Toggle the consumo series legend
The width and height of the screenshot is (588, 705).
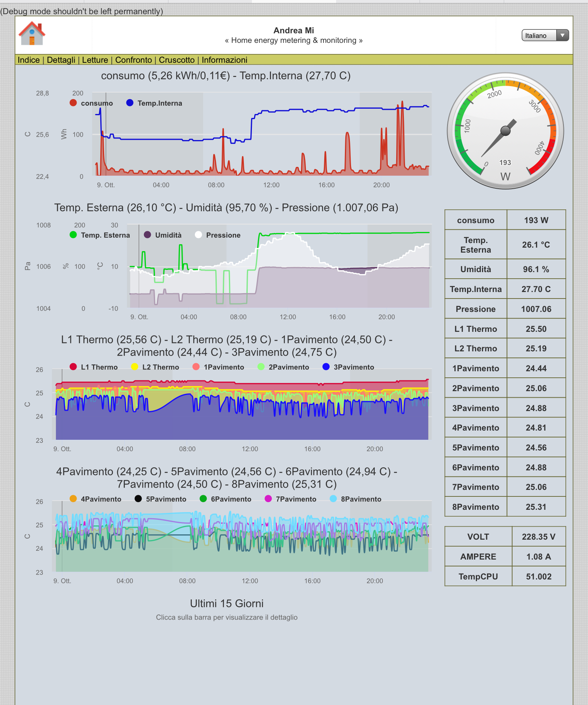click(91, 103)
